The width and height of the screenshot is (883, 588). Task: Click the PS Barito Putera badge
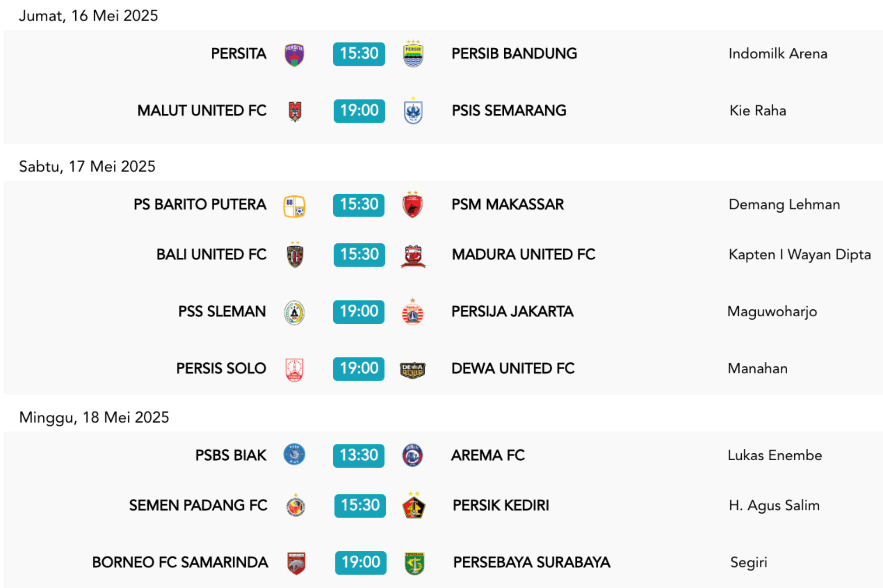(294, 206)
